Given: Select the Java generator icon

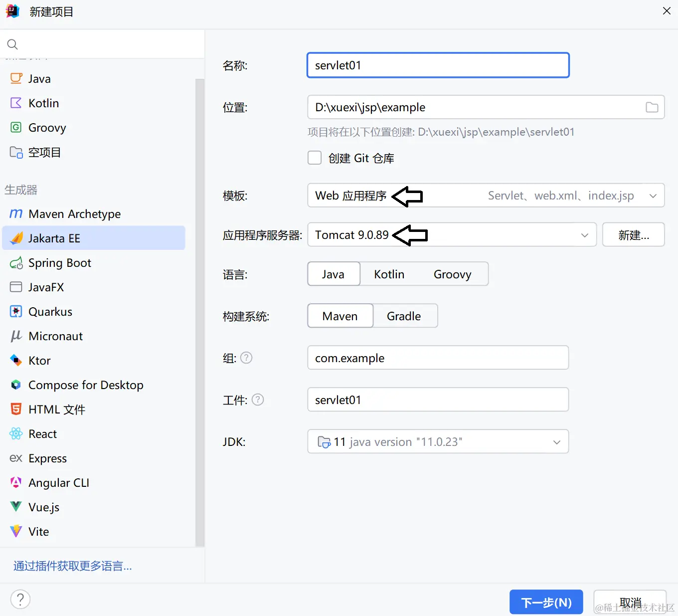Looking at the screenshot, I should click(x=15, y=78).
